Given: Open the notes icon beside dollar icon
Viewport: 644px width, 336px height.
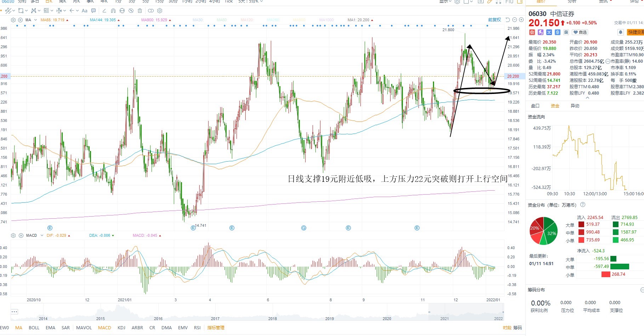Looking at the screenshot, I should [566, 32].
